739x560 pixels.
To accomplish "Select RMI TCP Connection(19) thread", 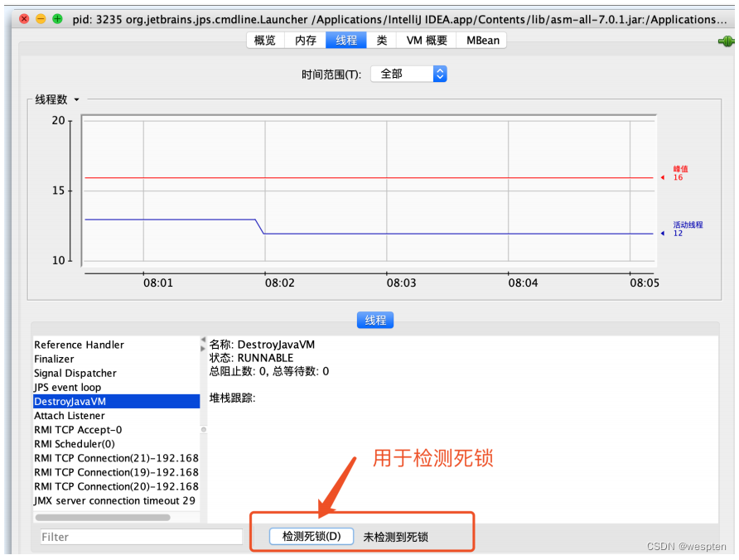I will point(117,472).
